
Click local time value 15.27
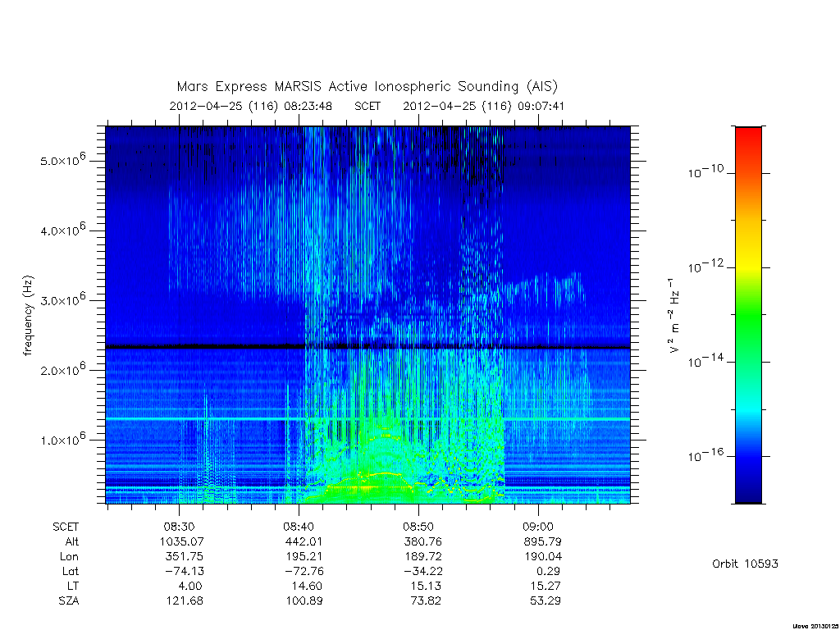click(546, 586)
